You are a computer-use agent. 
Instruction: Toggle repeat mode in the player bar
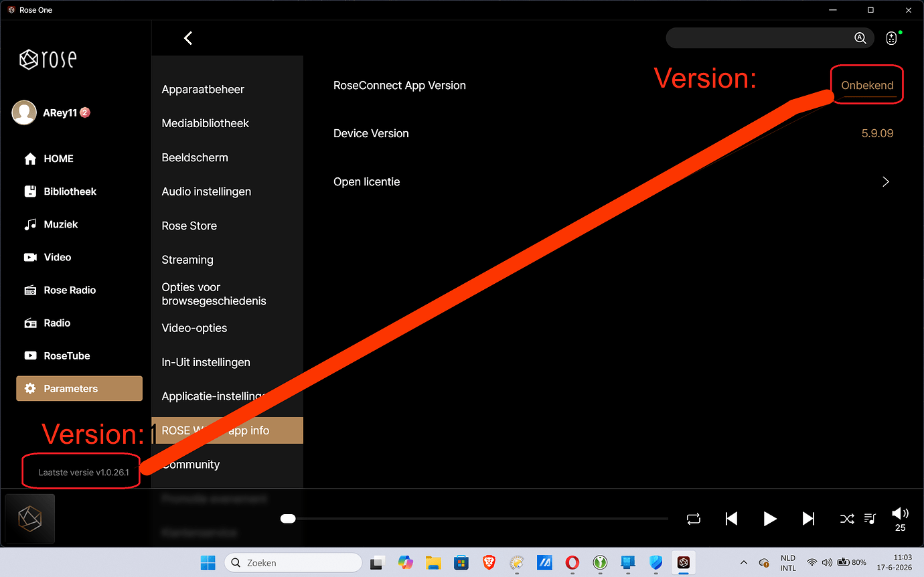[x=694, y=519]
